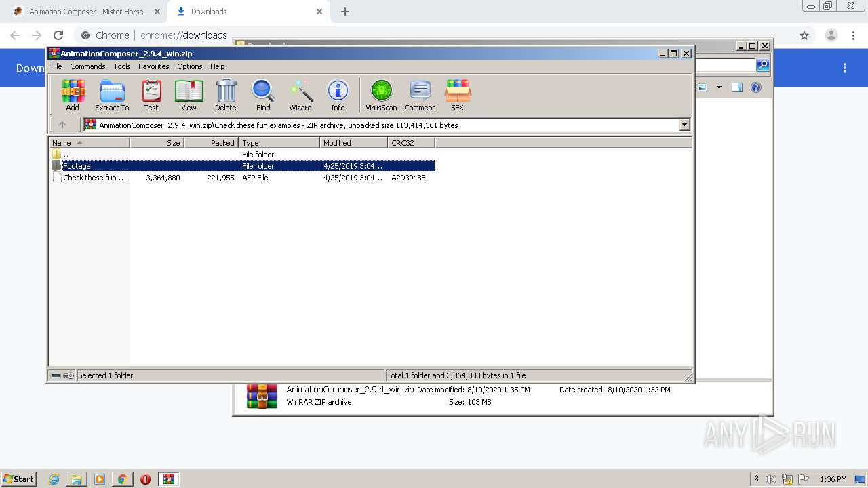Expand the archive path dropdown
Screen dimensions: 868x488
[x=684, y=125]
